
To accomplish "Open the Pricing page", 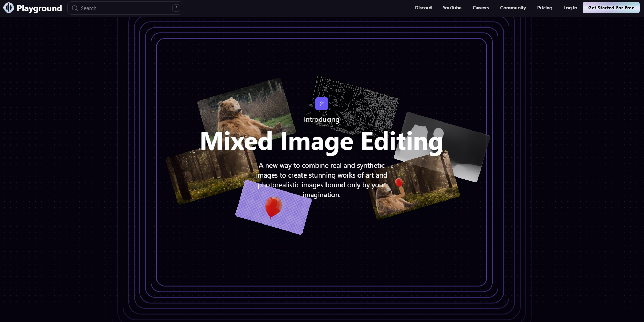I will tap(545, 8).
